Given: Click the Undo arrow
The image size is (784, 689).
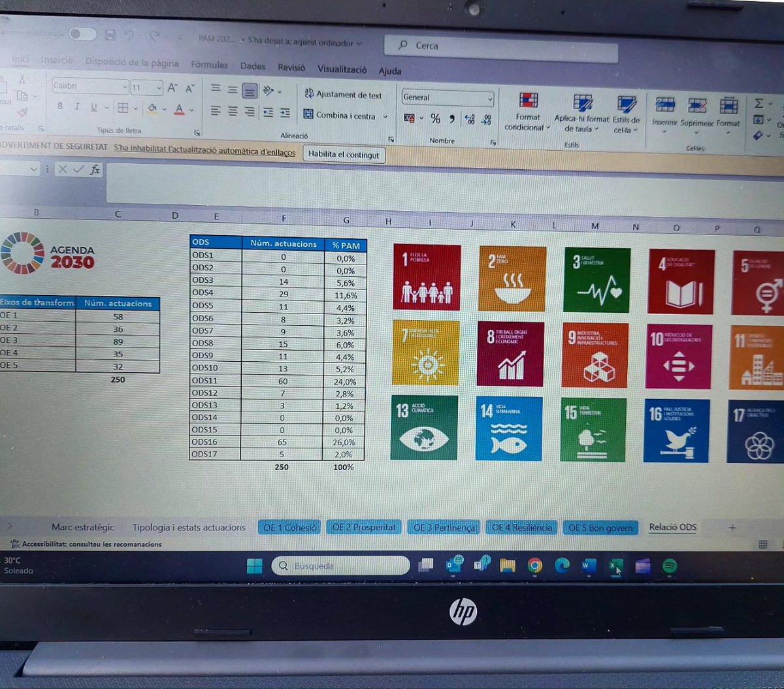Looking at the screenshot, I should [x=129, y=35].
